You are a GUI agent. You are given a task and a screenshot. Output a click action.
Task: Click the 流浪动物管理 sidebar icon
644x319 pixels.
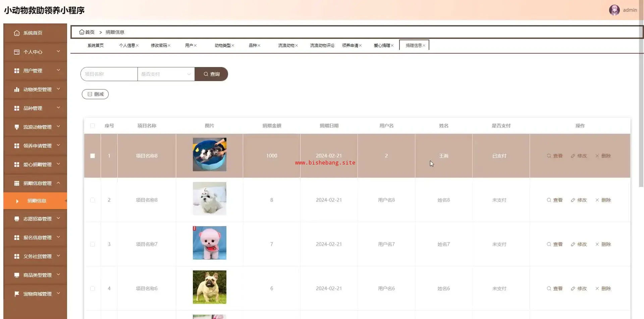[17, 127]
